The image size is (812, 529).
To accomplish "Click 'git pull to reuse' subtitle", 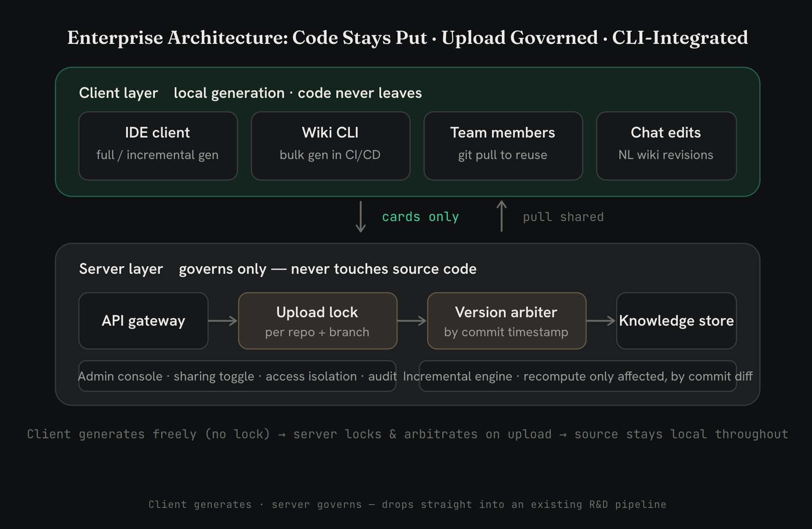I will pyautogui.click(x=503, y=155).
